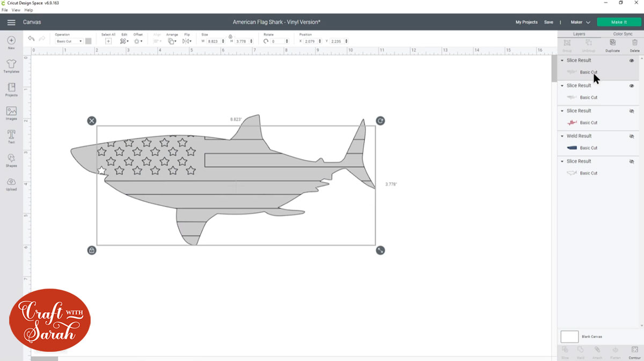Open the Shapes tool
The height and width of the screenshot is (361, 644).
(x=11, y=160)
